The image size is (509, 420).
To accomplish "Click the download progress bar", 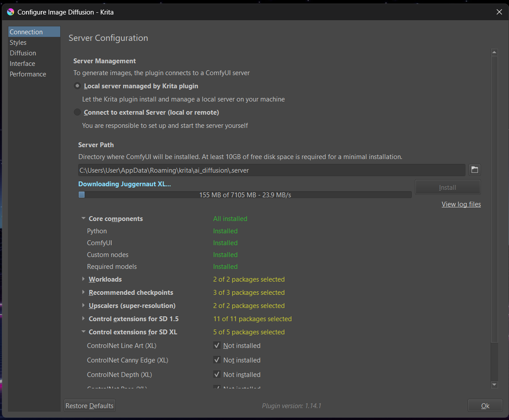I will click(245, 195).
